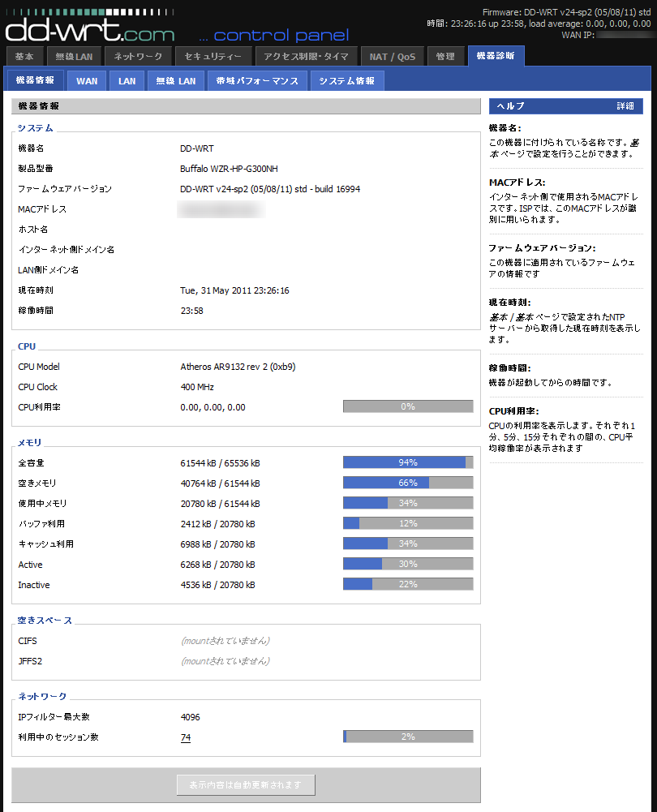
Task: Open 無線LAN in the blue sub-tab row
Action: (x=175, y=81)
